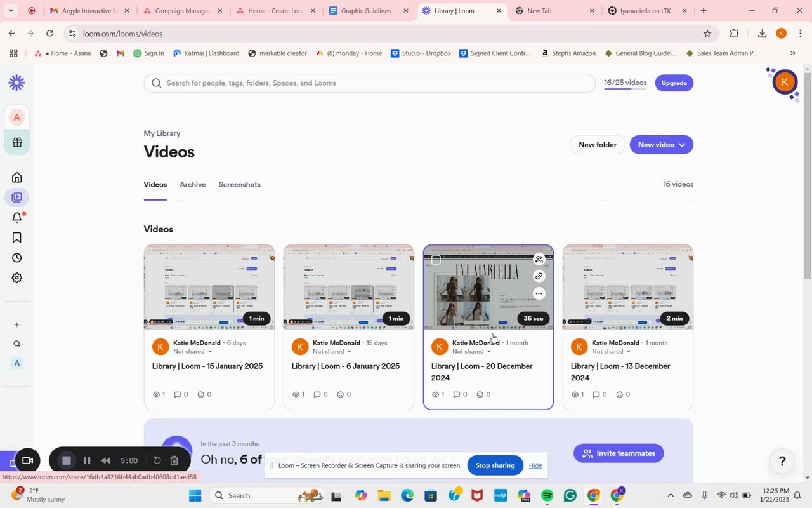Show all bookmarks chevron
Screen dimensions: 812x508
pyautogui.click(x=792, y=53)
